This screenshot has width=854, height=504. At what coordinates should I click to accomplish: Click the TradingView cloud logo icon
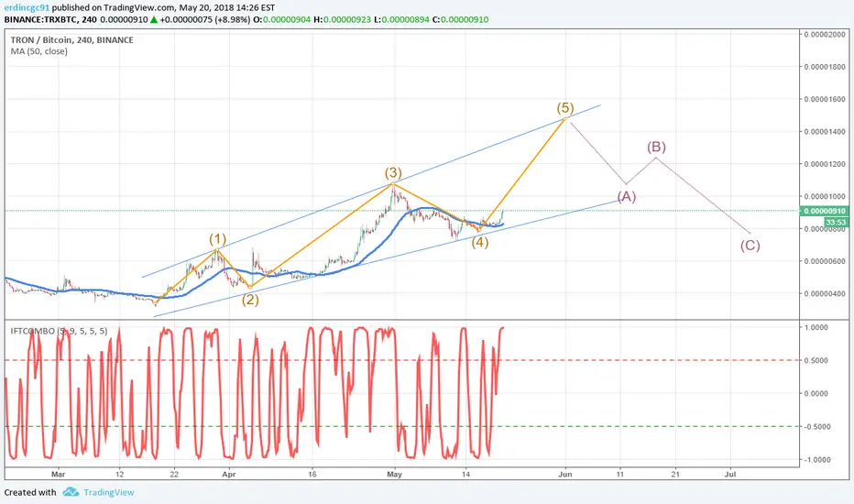[x=71, y=492]
